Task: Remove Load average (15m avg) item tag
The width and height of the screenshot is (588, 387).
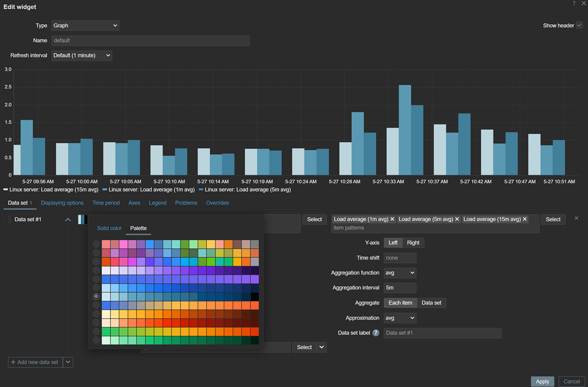Action: pyautogui.click(x=525, y=219)
